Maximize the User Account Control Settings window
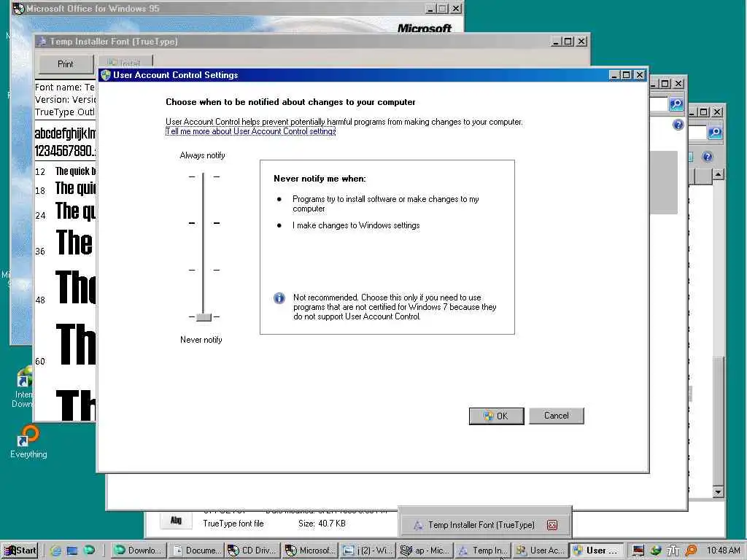 tap(627, 75)
